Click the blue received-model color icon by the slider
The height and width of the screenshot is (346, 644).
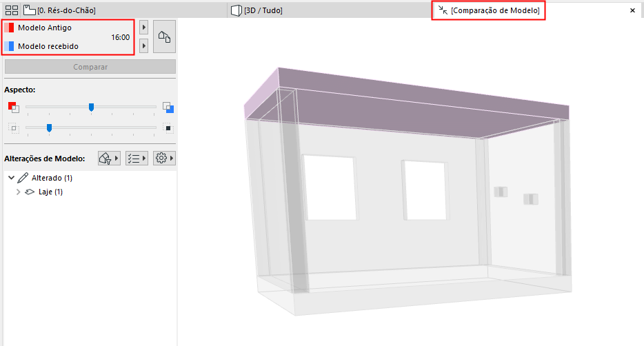click(168, 108)
